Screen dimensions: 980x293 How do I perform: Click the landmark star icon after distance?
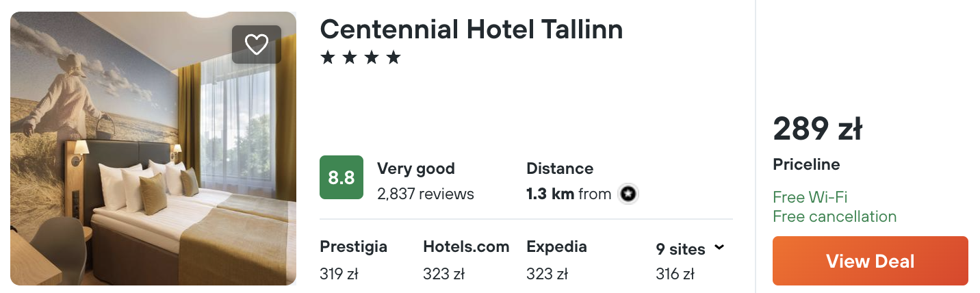click(x=628, y=194)
